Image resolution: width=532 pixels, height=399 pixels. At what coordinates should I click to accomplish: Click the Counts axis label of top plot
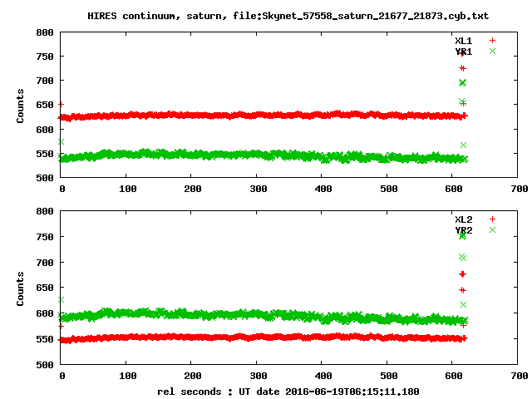tap(20, 106)
